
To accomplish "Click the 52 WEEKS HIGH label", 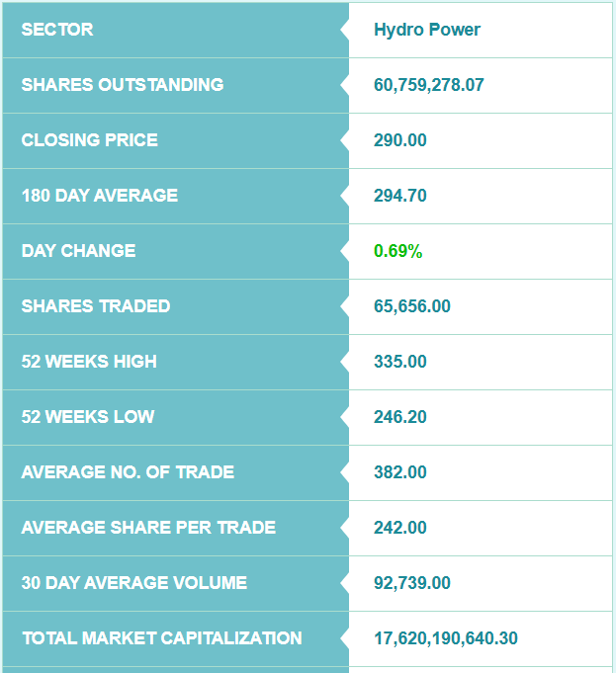I will [x=89, y=362].
